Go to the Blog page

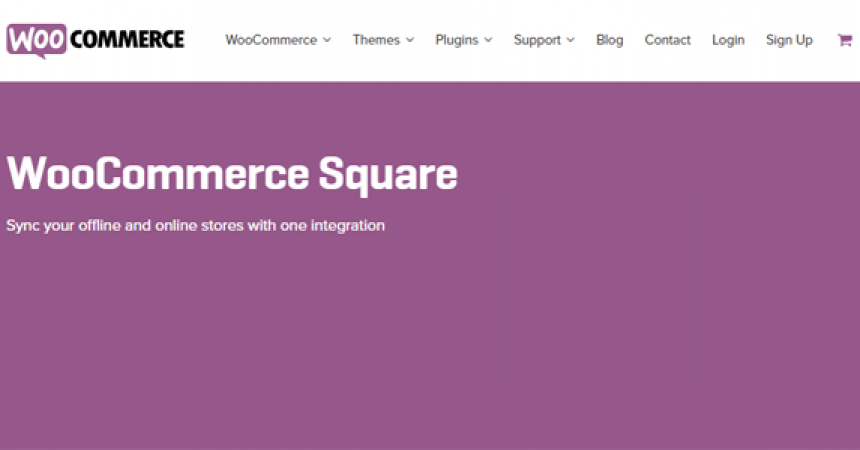(609, 40)
